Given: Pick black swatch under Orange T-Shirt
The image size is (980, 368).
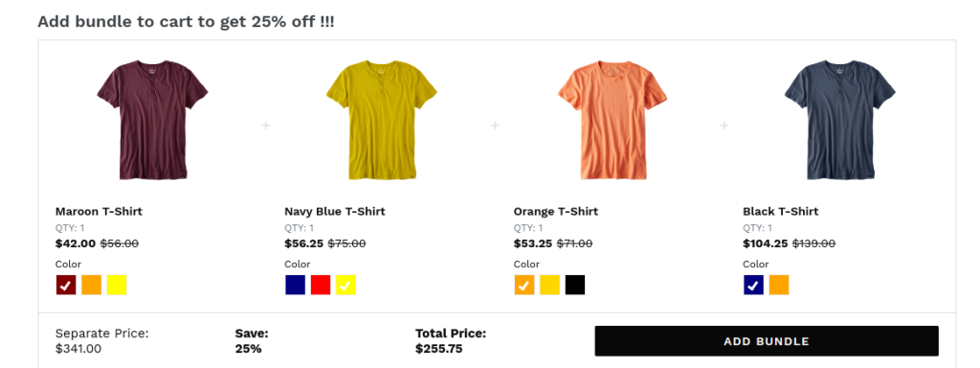Looking at the screenshot, I should point(575,285).
